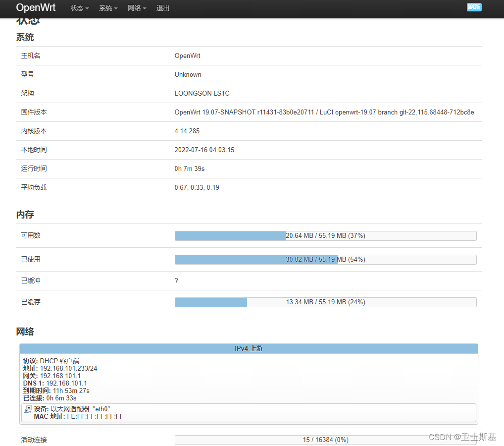This screenshot has width=504, height=446.
Task: Click the 已缓存 memory progress bar
Action: point(326,302)
